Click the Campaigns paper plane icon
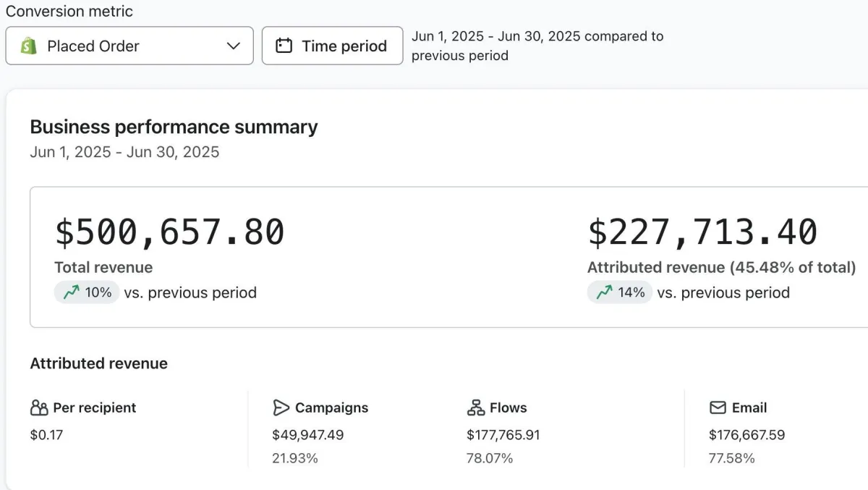 pos(281,408)
